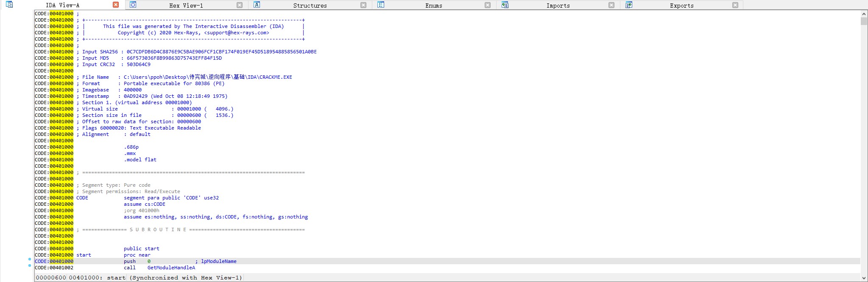Click the Input SHA256 line
The width and height of the screenshot is (868, 282).
tap(196, 52)
